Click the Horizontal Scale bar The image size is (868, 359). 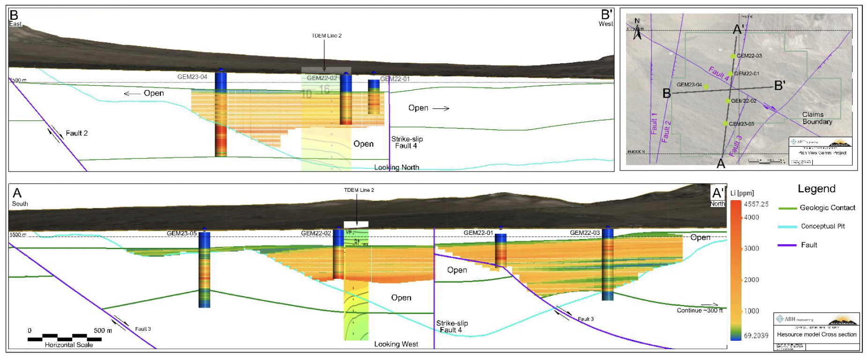[x=64, y=337]
